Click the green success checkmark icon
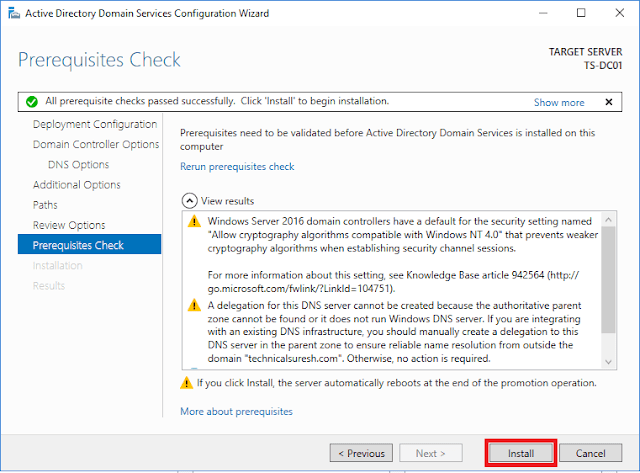The image size is (640, 473). 32,102
